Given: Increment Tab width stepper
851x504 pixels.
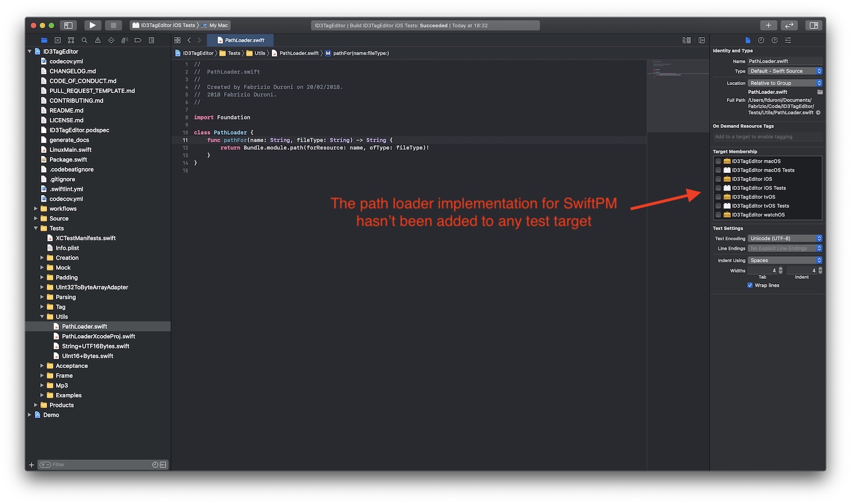Looking at the screenshot, I should 781,269.
